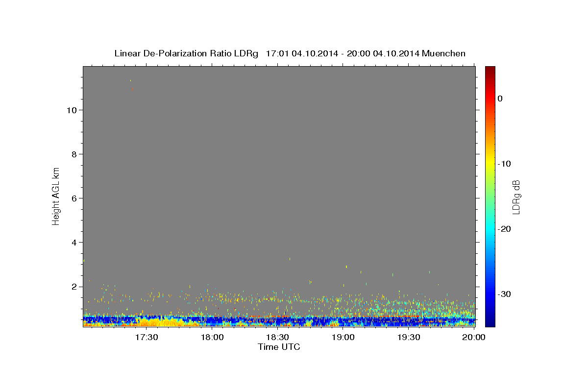Click the colorbar value -10
Screen dimensions: 588x392
tap(504, 164)
